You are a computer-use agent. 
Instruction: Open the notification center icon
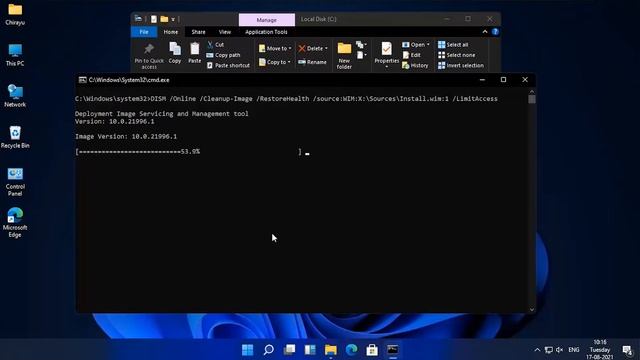click(627, 350)
